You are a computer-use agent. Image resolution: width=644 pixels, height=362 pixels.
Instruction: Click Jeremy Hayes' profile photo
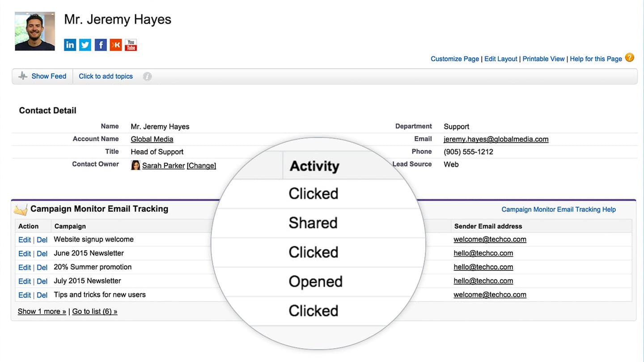coord(35,31)
